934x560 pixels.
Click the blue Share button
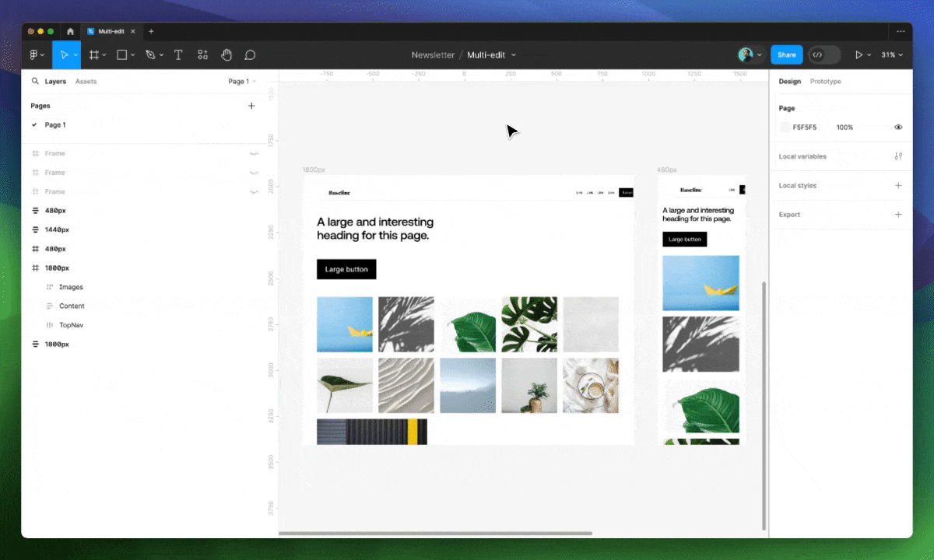(x=786, y=55)
